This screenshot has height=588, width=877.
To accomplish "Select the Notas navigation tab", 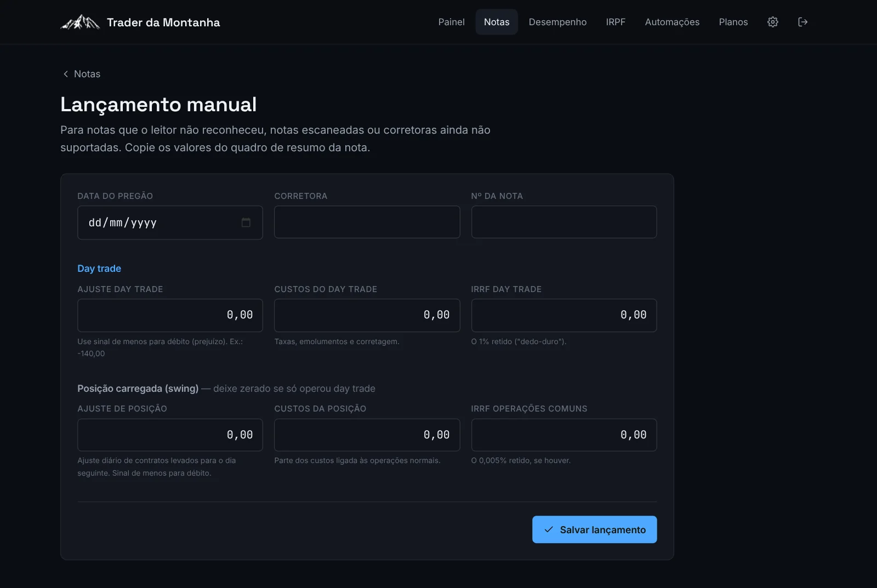I will [x=497, y=22].
